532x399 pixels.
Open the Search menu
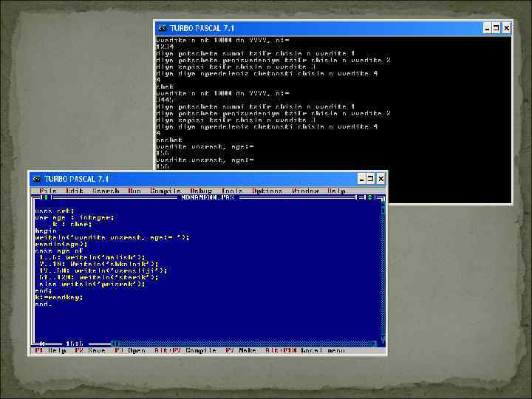click(106, 191)
